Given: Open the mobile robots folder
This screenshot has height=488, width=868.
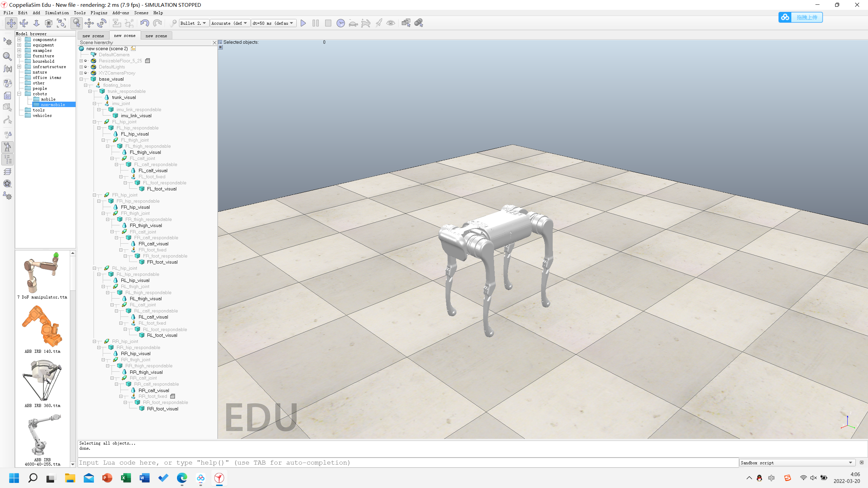Looking at the screenshot, I should [48, 99].
